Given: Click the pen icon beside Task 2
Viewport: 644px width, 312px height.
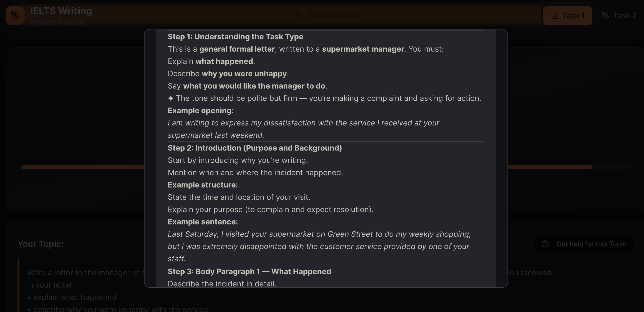Looking at the screenshot, I should [x=605, y=16].
